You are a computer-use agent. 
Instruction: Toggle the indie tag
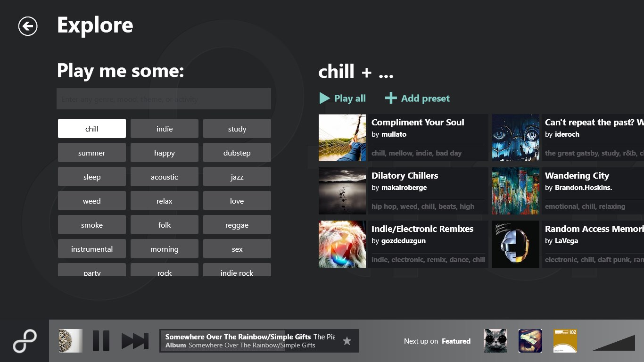pyautogui.click(x=165, y=129)
